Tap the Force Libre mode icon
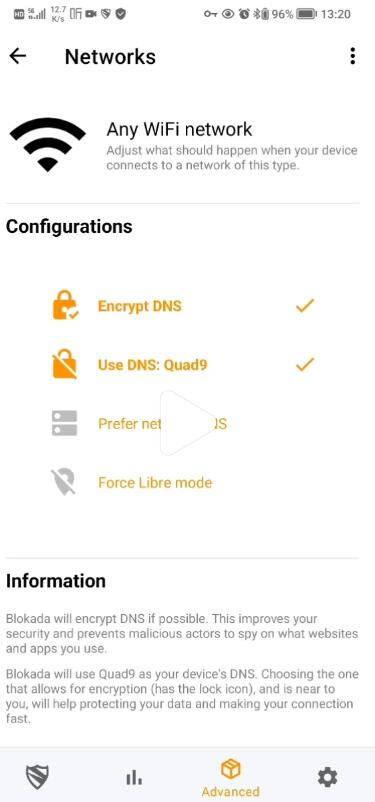 pos(64,482)
